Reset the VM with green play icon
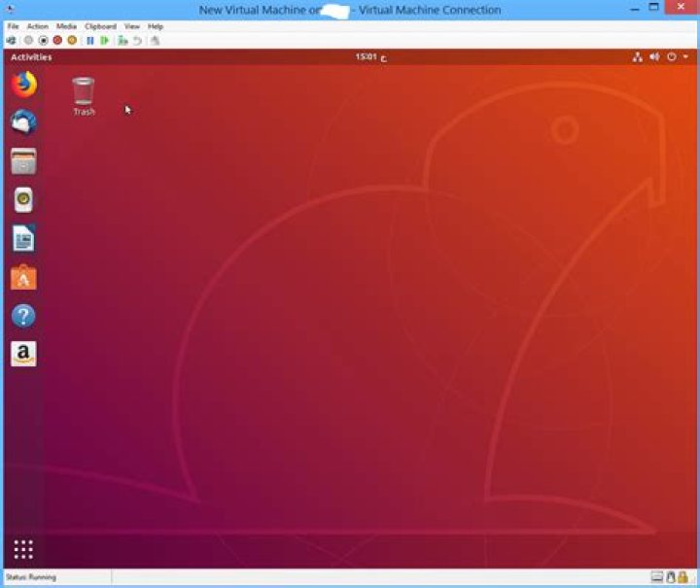 click(x=104, y=41)
